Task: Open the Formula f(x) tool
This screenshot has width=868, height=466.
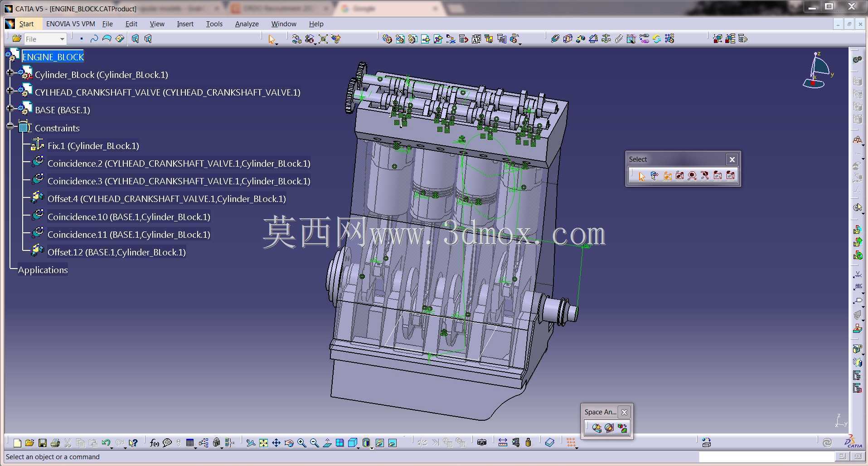Action: tap(155, 443)
